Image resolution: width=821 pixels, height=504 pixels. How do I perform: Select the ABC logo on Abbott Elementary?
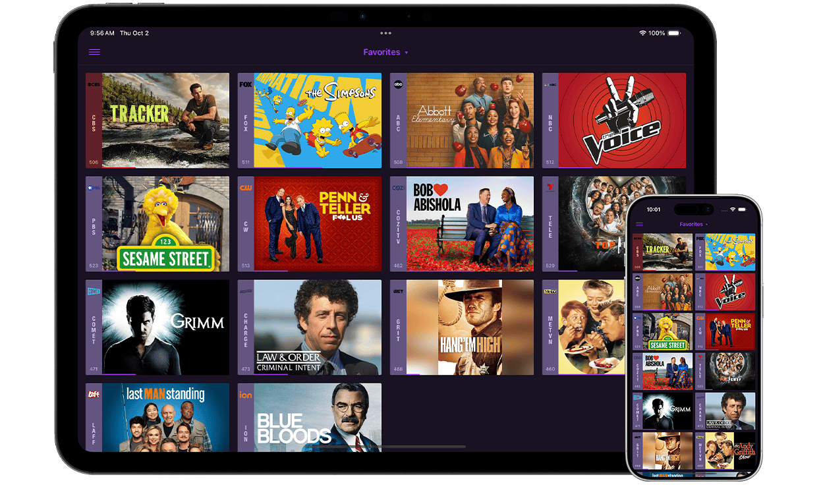coord(398,84)
